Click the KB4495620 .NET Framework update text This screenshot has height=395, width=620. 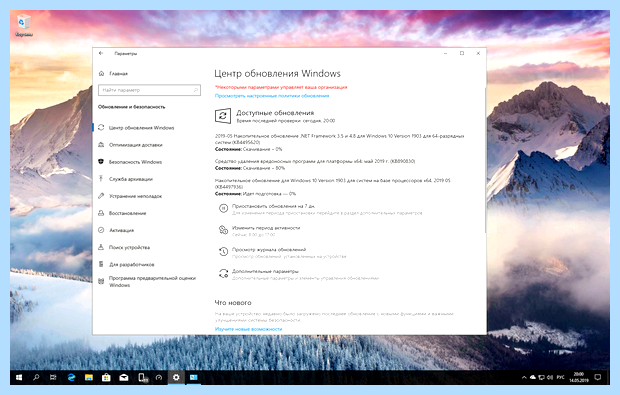339,139
